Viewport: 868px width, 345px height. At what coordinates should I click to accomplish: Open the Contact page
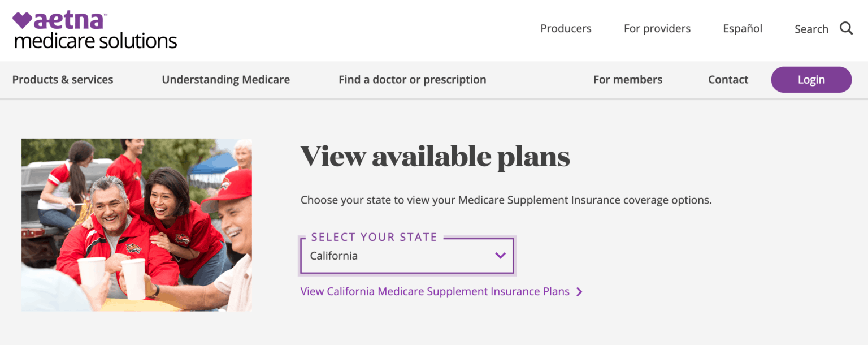(728, 80)
